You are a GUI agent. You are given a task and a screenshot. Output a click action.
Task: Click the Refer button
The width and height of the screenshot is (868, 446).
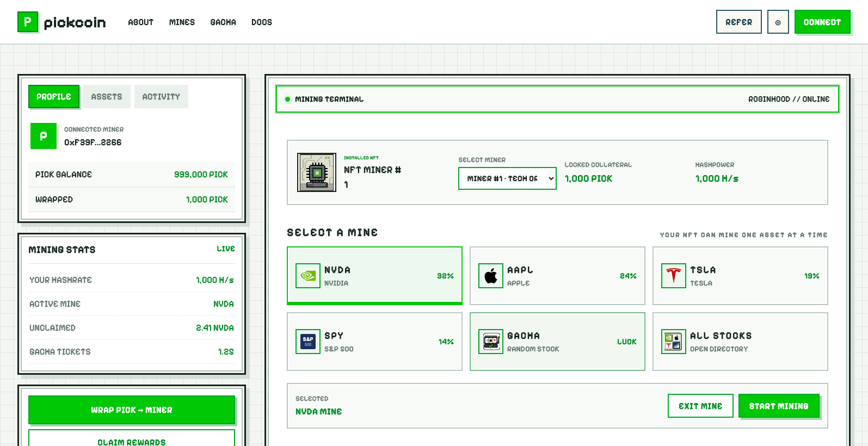click(x=738, y=22)
